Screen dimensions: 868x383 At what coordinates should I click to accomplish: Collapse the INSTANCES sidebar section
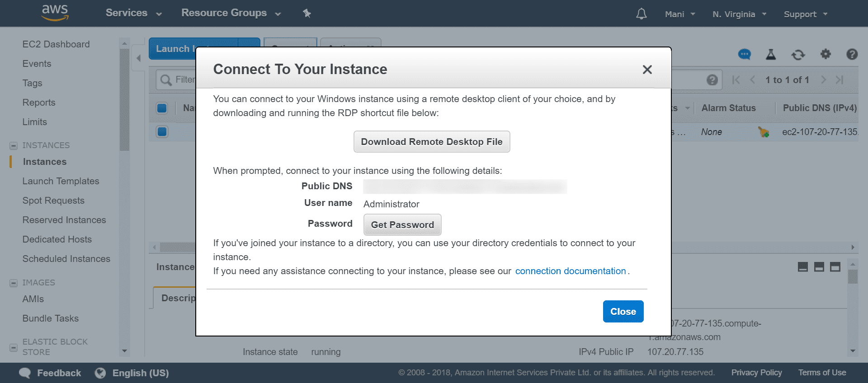click(x=14, y=145)
